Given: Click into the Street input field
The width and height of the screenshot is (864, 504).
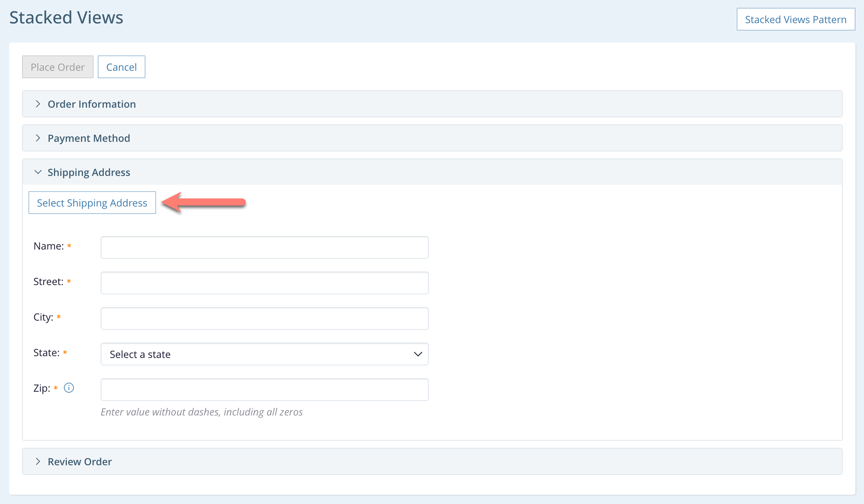Looking at the screenshot, I should (264, 283).
